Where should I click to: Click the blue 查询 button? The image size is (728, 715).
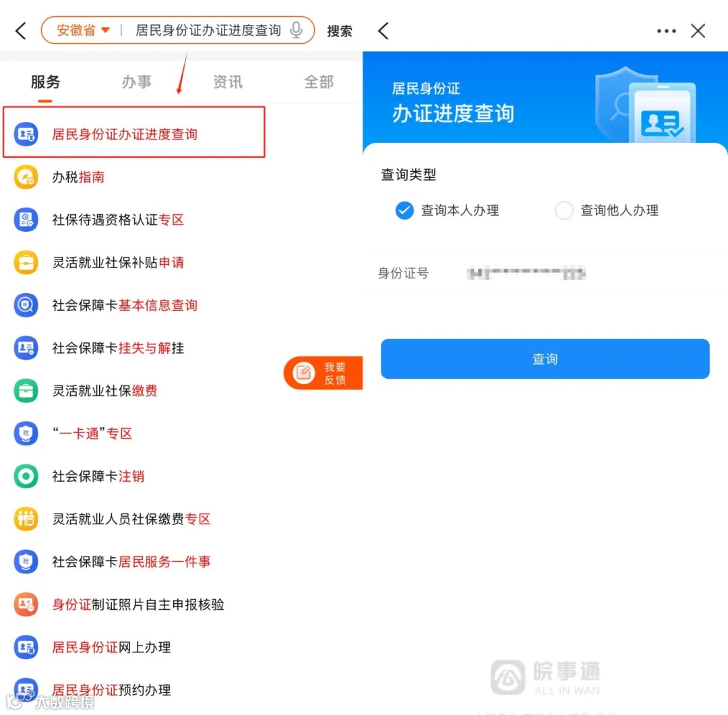545,359
